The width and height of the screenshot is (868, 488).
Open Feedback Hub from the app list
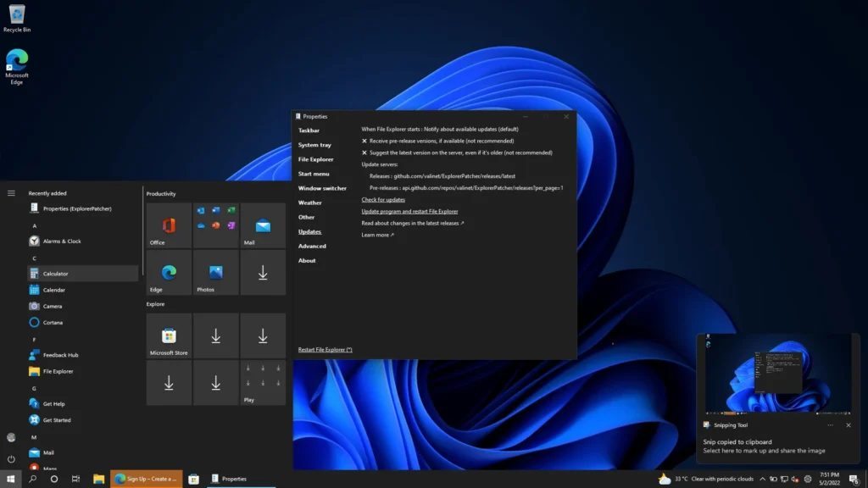(83, 355)
